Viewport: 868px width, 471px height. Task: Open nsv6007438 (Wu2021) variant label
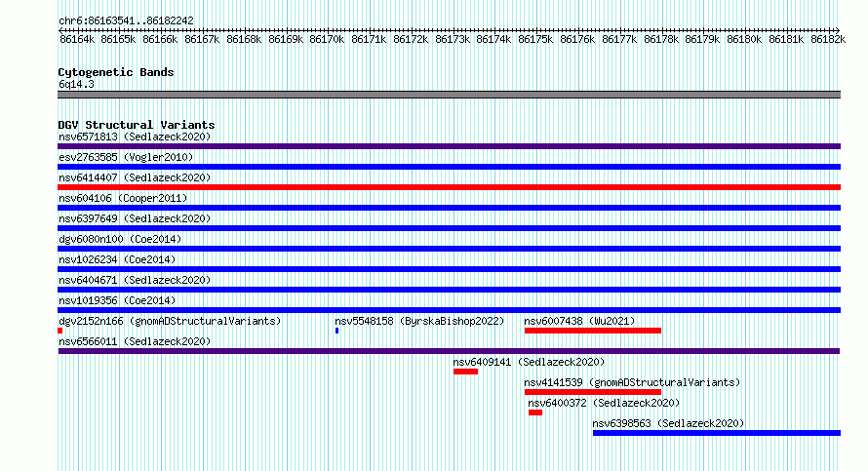[x=579, y=321]
